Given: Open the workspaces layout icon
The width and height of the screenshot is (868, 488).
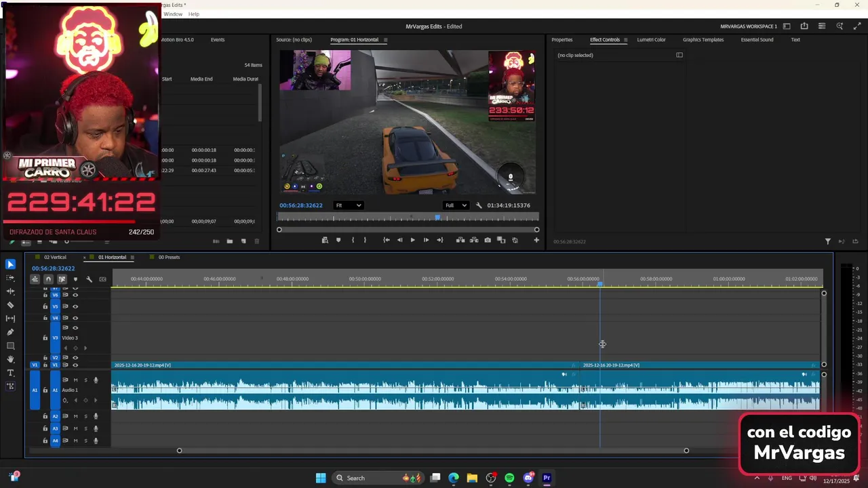Looking at the screenshot, I should coord(787,26).
